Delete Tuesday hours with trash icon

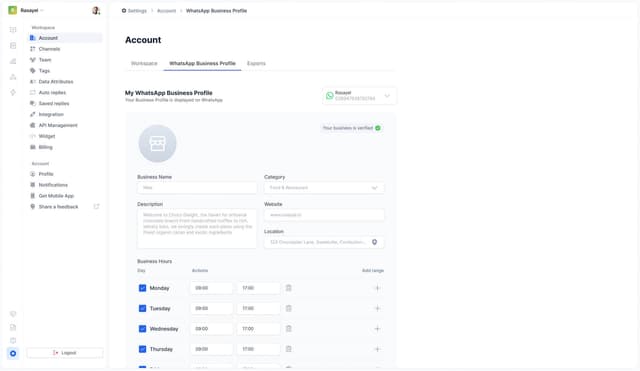(x=289, y=309)
